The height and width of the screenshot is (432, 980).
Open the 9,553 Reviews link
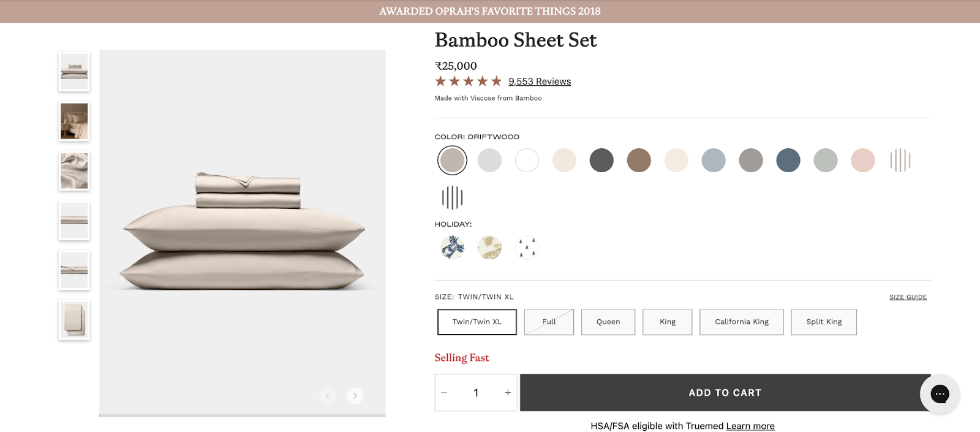539,81
